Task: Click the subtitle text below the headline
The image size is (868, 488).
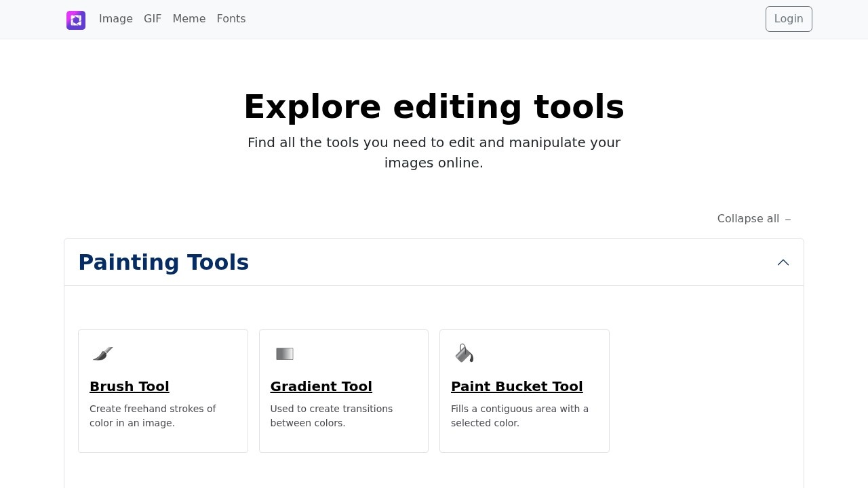Action: tap(434, 152)
